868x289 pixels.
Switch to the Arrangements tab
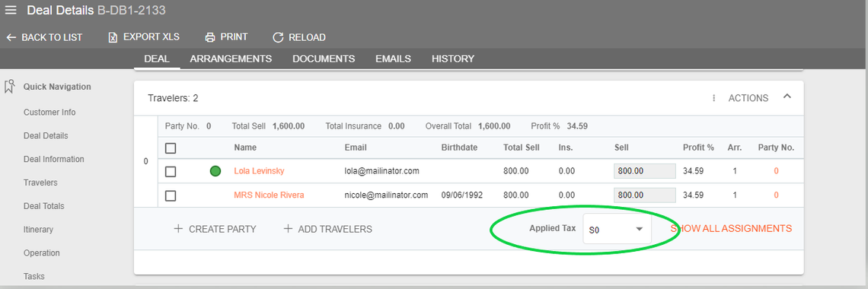(x=231, y=59)
